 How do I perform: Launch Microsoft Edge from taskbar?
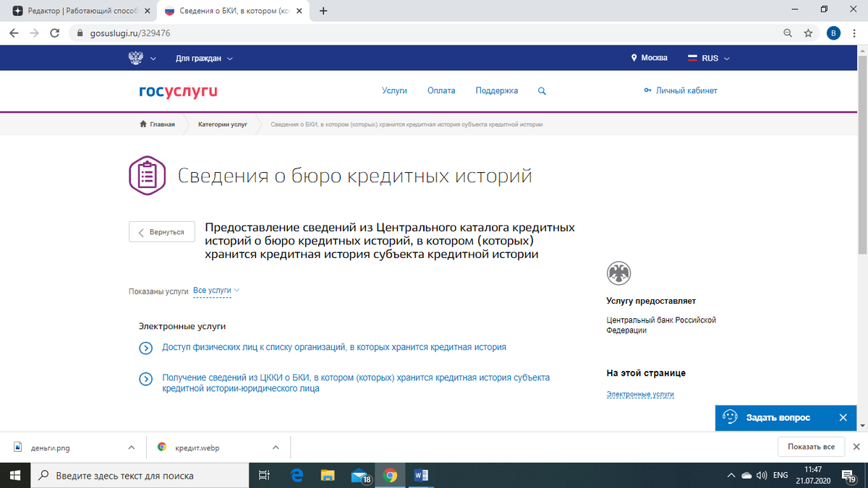(x=297, y=476)
